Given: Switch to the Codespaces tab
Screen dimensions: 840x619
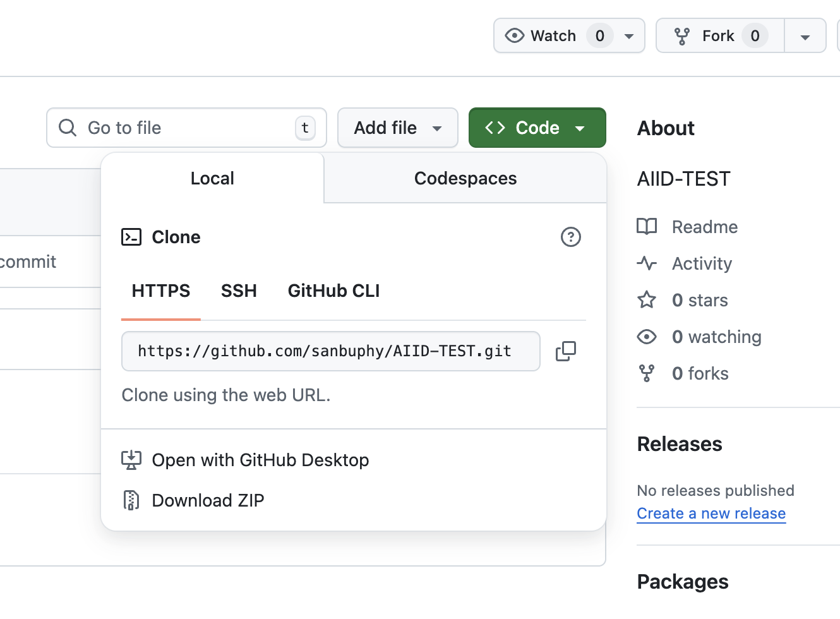Looking at the screenshot, I should (x=465, y=179).
